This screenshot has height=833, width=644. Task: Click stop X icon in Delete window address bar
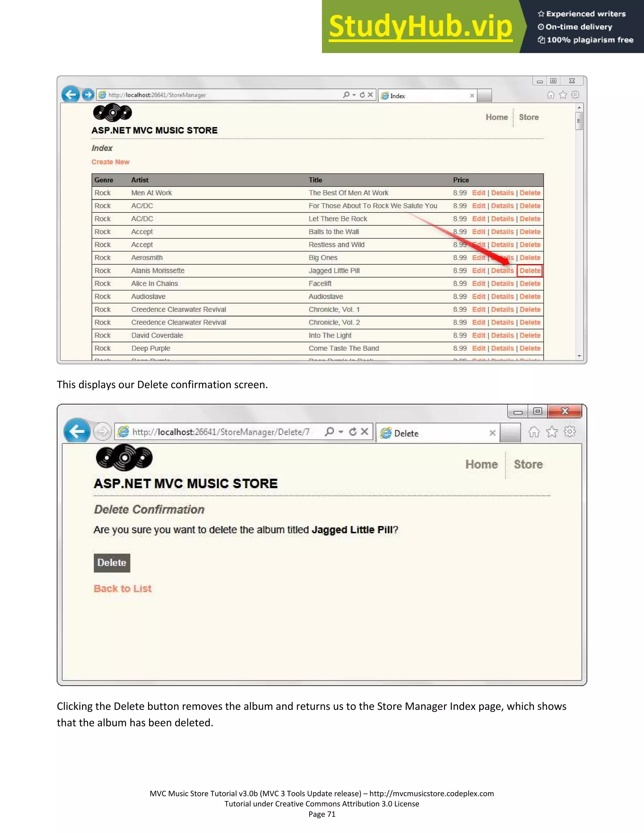click(365, 431)
